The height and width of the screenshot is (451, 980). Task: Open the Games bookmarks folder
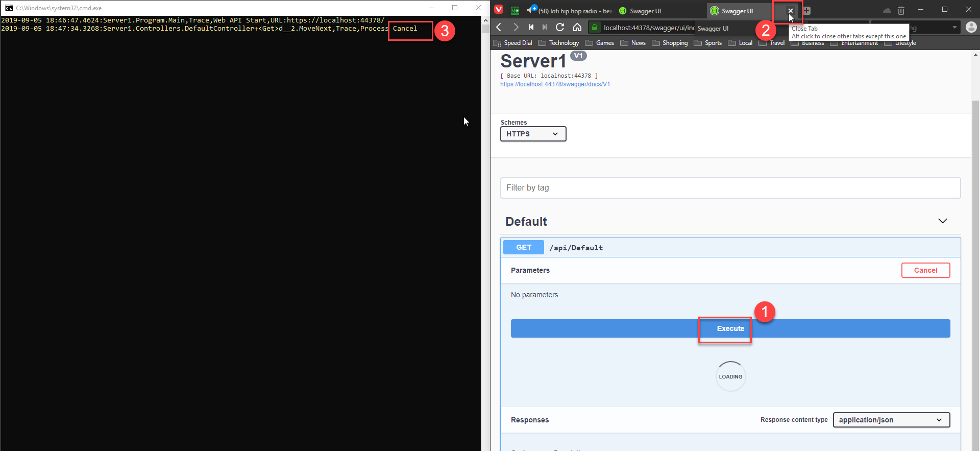(x=600, y=43)
